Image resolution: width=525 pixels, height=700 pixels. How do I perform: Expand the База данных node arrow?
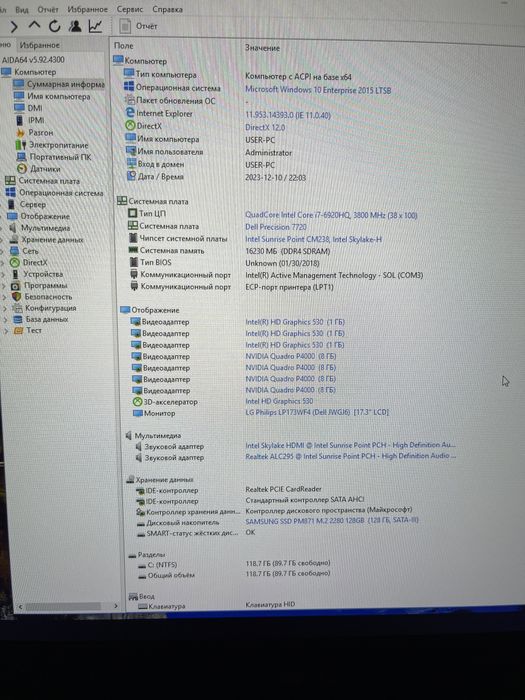point(6,320)
